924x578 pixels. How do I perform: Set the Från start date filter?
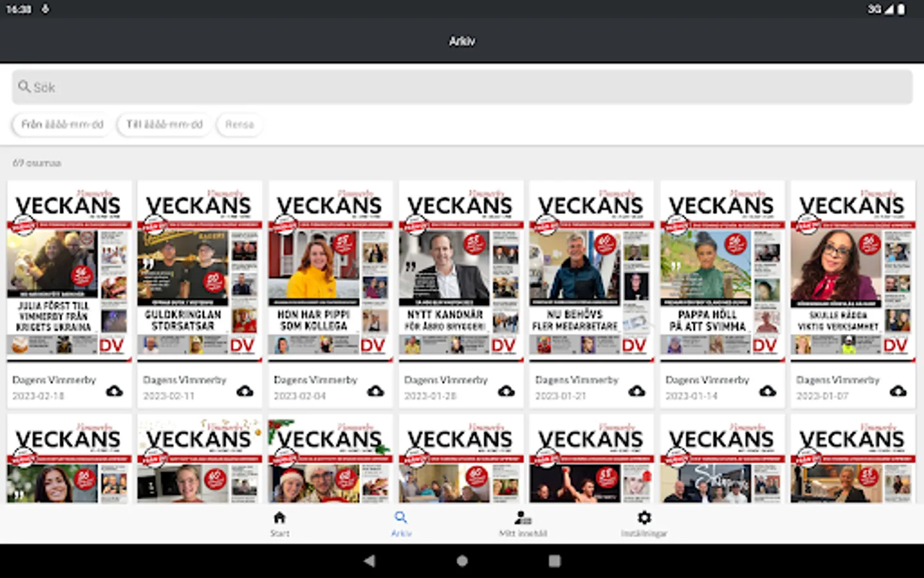[x=62, y=125]
